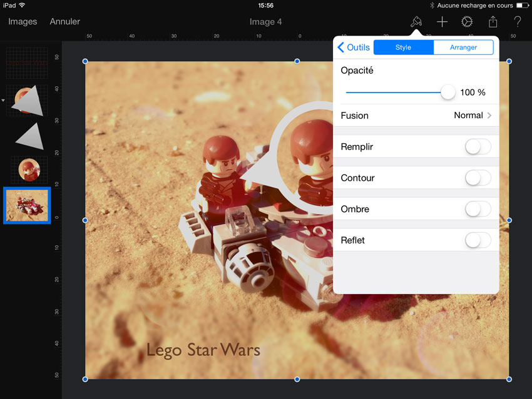Expand the group layer disclosure triangle
The height and width of the screenshot is (399, 532).
3,100
